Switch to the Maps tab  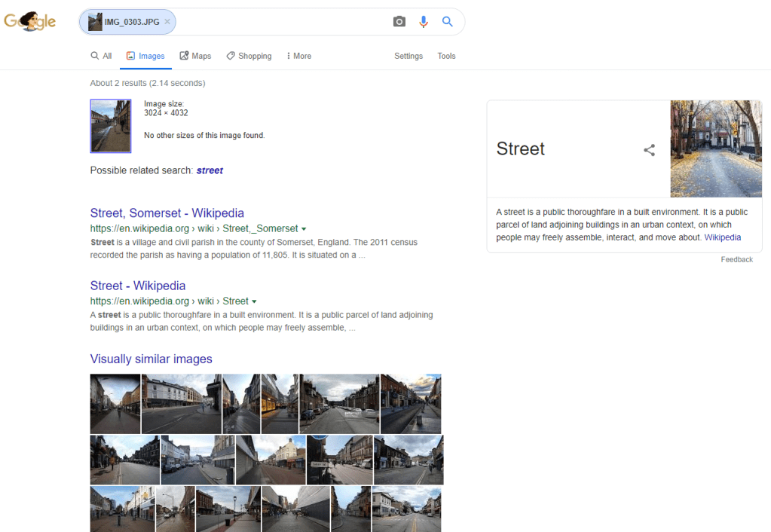[x=195, y=56]
